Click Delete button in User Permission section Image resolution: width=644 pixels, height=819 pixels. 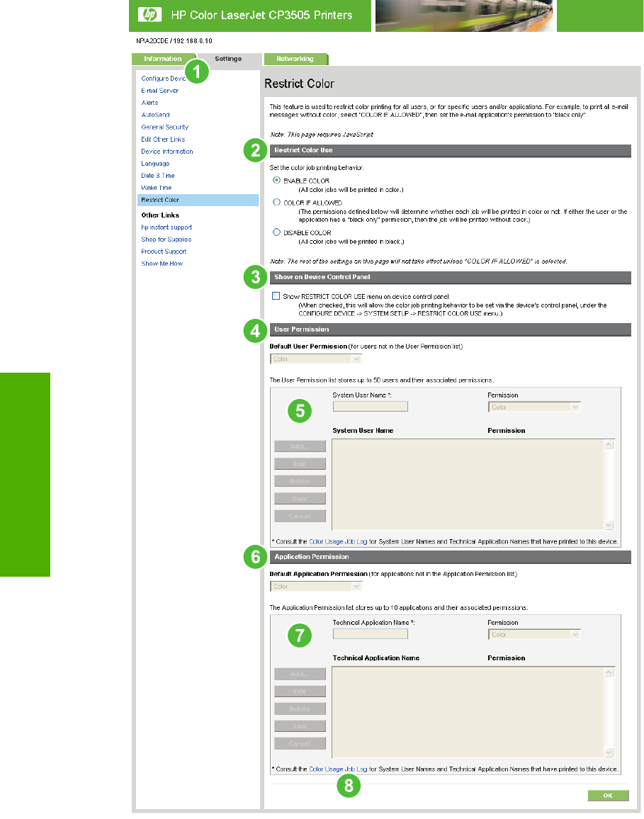pos(300,481)
